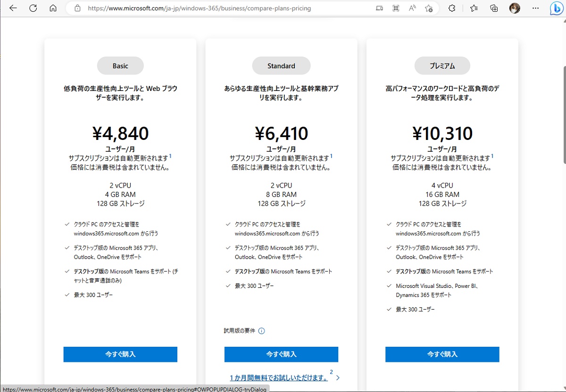Click 最大 300 ユーザー in the Standard plan
Screen dimensions: 566x392
pyautogui.click(x=254, y=286)
